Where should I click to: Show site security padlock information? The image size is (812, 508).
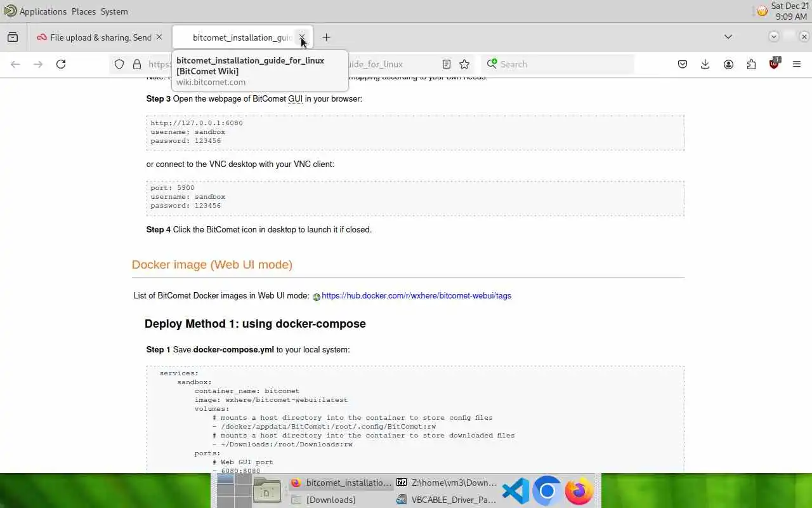[136, 64]
